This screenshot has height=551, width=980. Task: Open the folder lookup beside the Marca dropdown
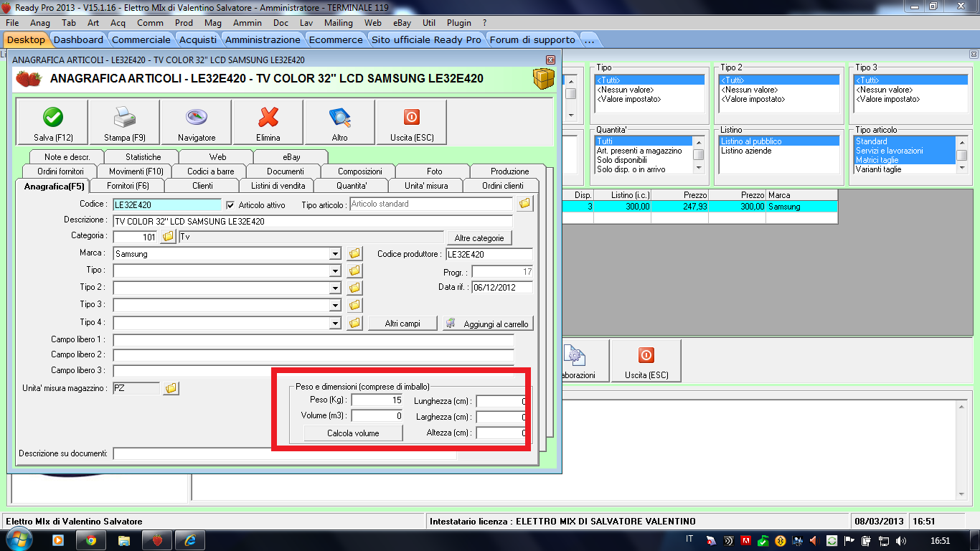point(354,253)
